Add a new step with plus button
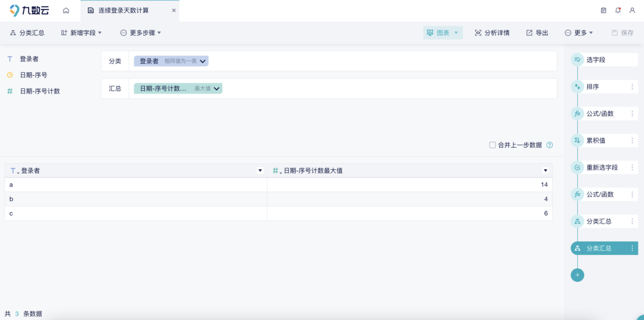 click(577, 275)
